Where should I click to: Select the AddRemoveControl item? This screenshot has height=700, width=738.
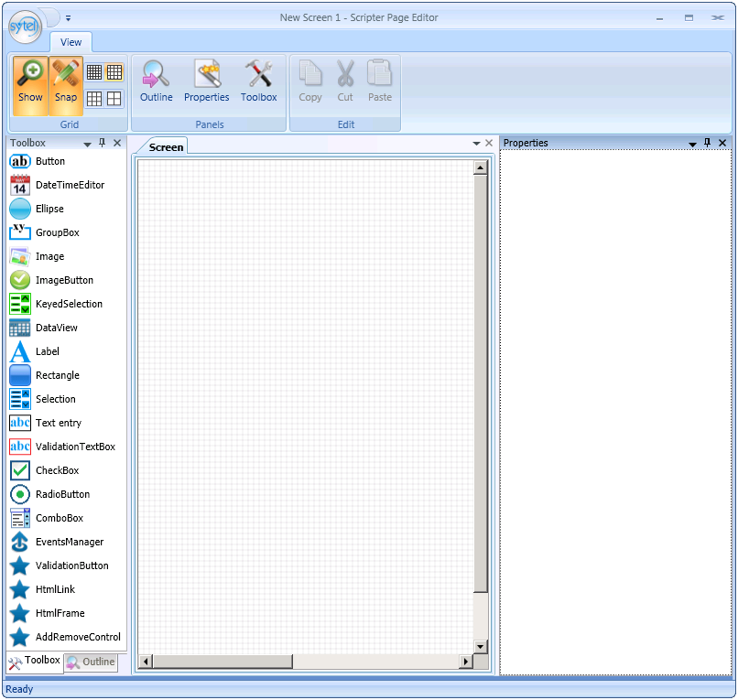(x=66, y=637)
